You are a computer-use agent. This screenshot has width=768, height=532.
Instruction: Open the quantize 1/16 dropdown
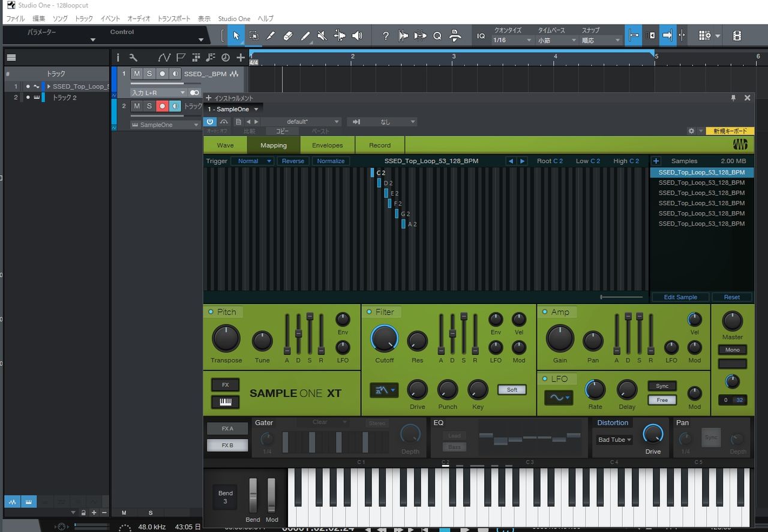[512, 40]
